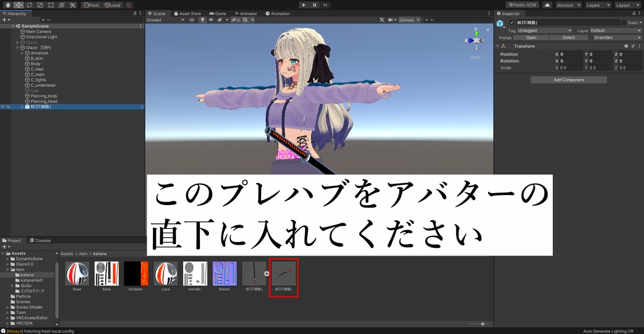Click the Hierarchy create plus button

6,19
